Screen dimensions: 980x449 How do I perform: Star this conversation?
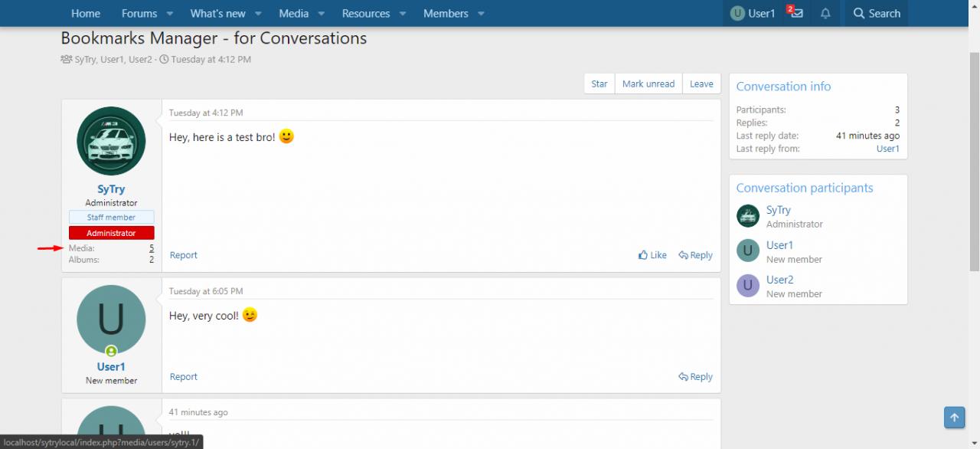pyautogui.click(x=599, y=84)
